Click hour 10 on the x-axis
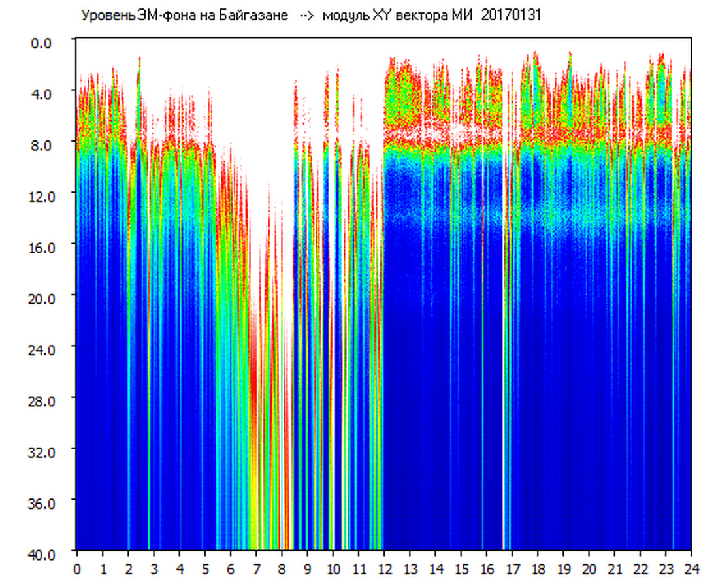This screenshot has width=716, height=588. point(333,569)
